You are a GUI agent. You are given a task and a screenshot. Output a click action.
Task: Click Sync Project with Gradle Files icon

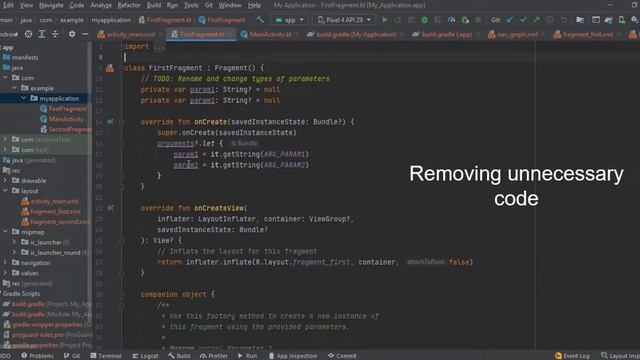[x=608, y=20]
